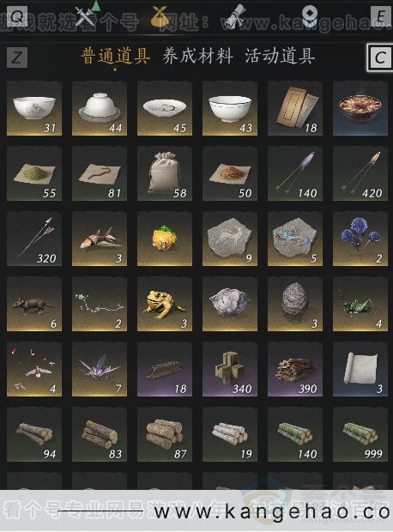Click the Q key shortcut button

coord(17,16)
